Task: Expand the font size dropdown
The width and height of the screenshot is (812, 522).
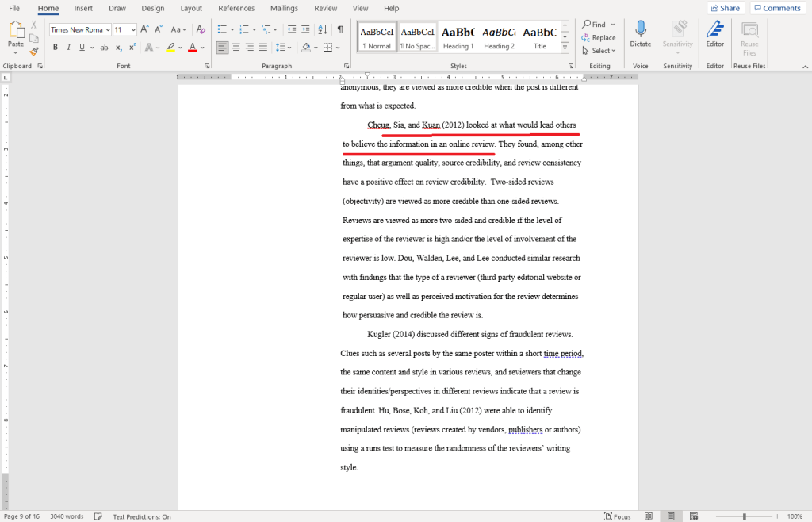Action: (x=132, y=29)
